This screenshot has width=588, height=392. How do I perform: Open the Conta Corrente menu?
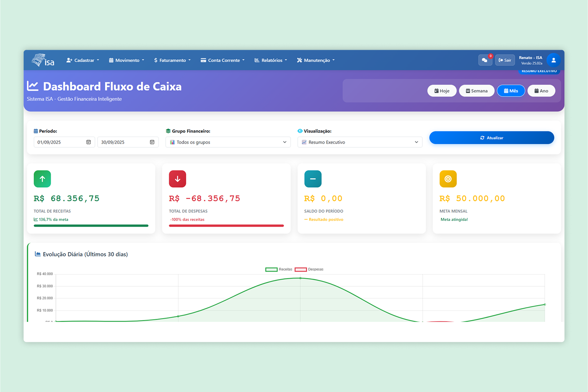pyautogui.click(x=222, y=60)
